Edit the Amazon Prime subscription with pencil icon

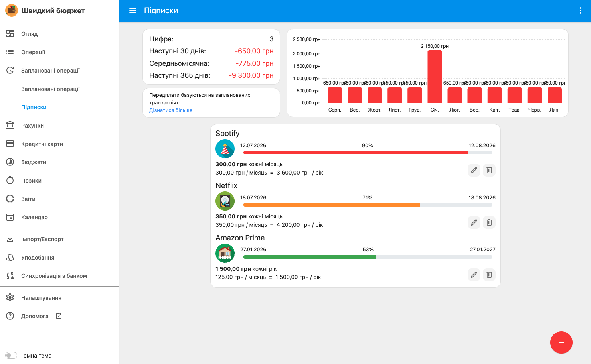(x=474, y=275)
